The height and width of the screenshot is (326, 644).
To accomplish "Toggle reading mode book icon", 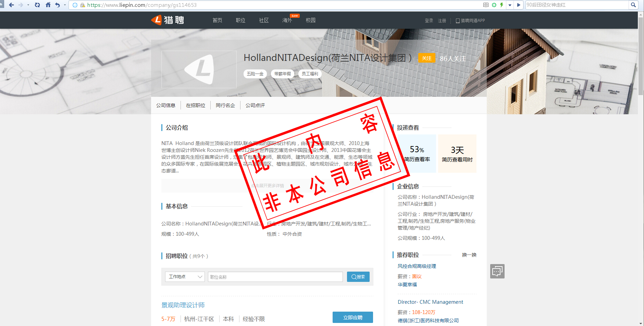I will (486, 5).
